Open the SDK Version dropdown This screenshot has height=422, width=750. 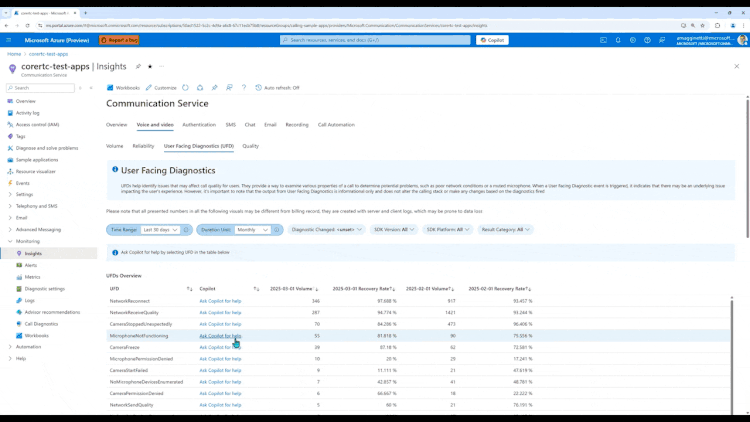tap(394, 230)
